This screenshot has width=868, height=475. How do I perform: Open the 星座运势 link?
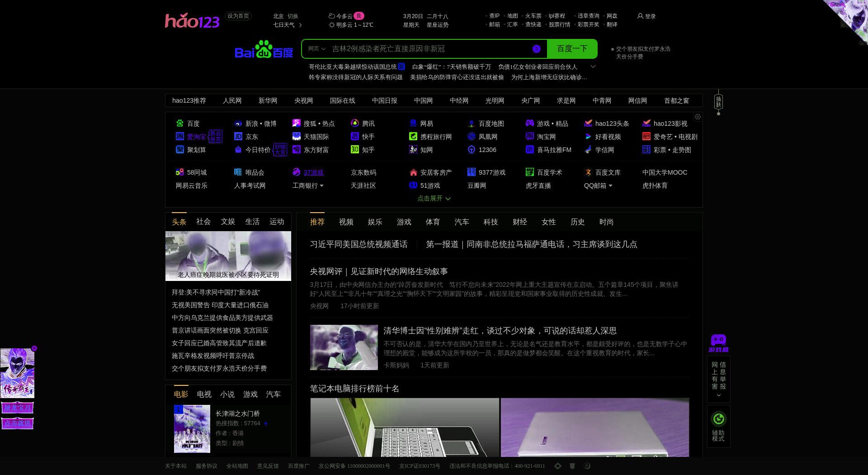[x=437, y=25]
